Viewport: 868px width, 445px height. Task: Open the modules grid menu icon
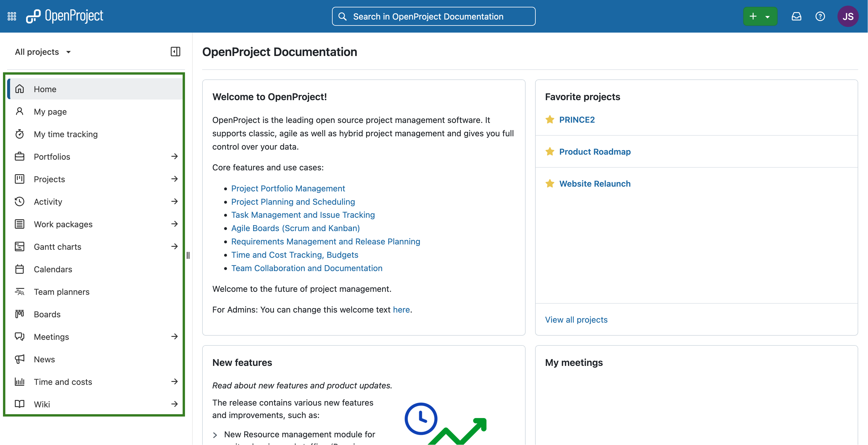coord(12,16)
